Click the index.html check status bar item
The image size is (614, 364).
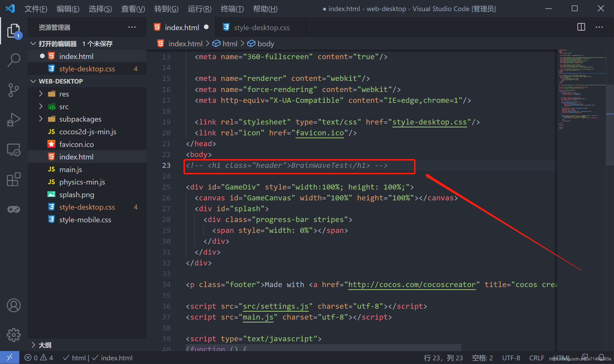(x=112, y=358)
